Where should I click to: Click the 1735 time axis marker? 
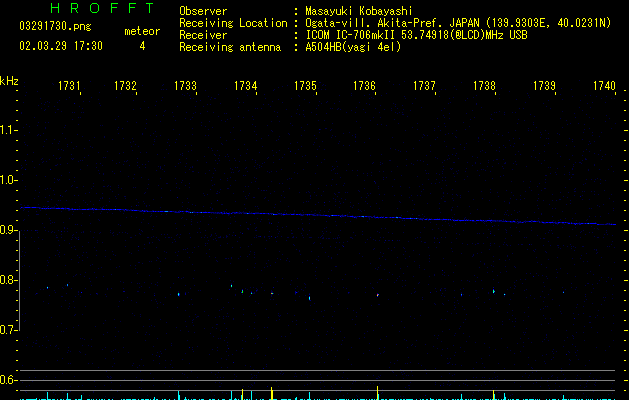coord(305,86)
